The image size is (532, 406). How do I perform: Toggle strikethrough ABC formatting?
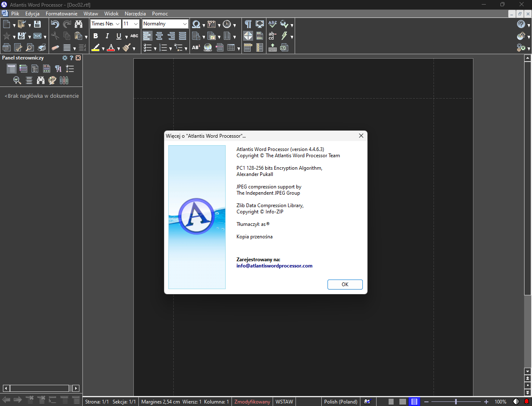tap(134, 36)
